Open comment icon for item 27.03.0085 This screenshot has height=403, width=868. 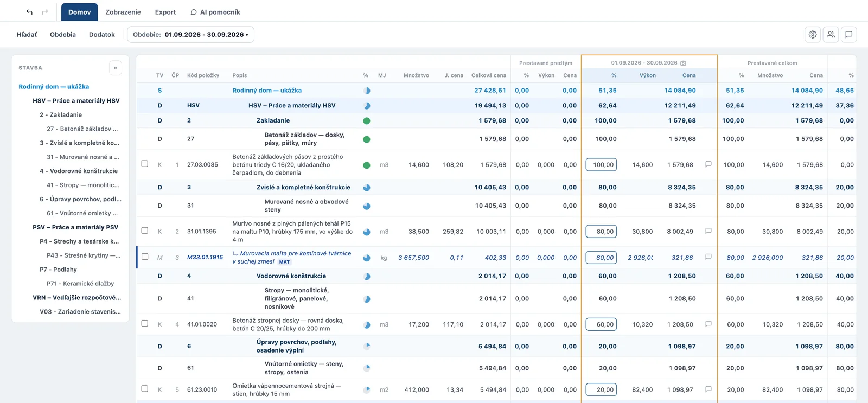pos(708,164)
